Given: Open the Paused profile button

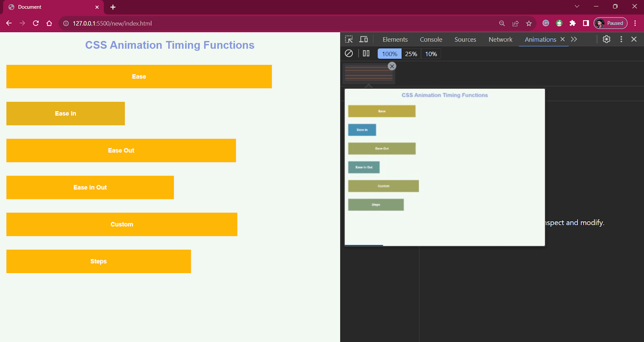Looking at the screenshot, I should [611, 23].
